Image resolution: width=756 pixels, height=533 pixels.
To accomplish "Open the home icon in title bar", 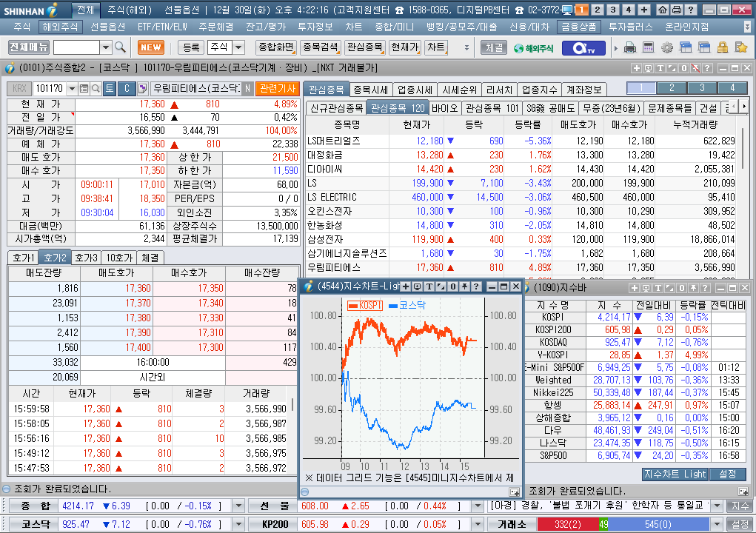I will 663,9.
